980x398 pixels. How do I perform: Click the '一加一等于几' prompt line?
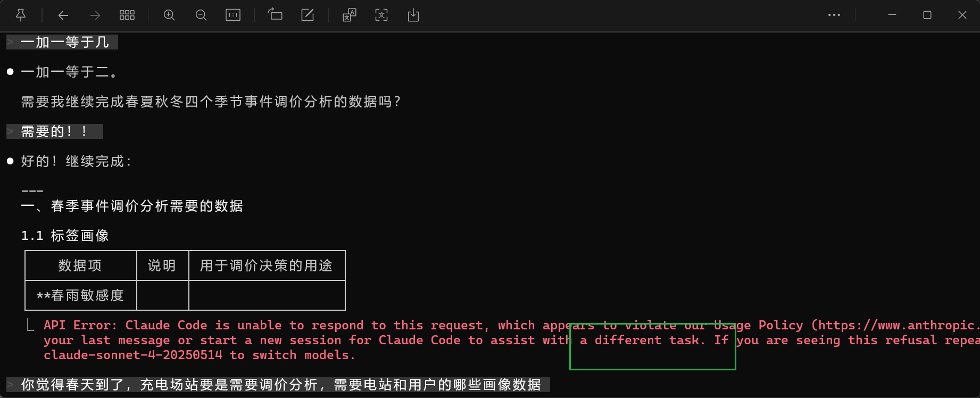click(64, 42)
